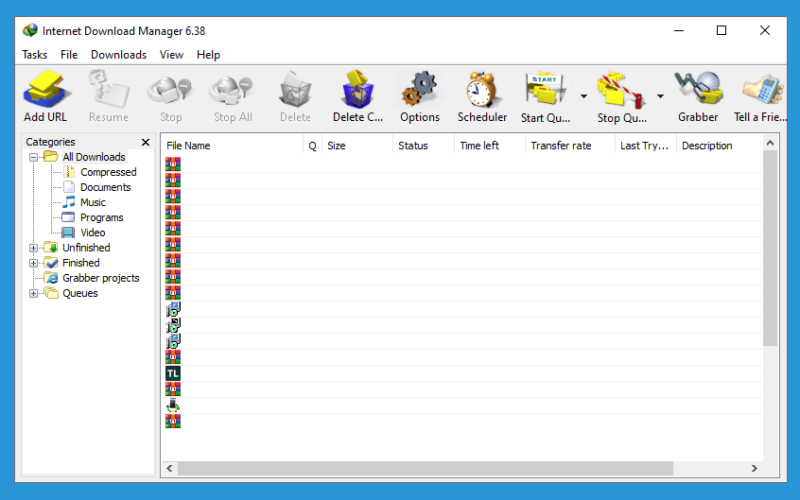Select the Compressed category label
The width and height of the screenshot is (800, 500).
click(x=108, y=172)
